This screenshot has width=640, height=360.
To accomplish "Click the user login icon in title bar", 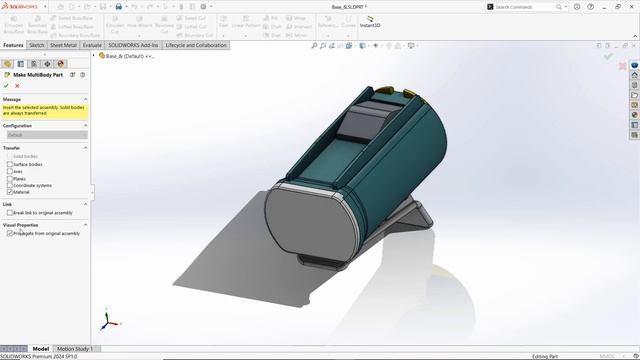I will tap(577, 7).
